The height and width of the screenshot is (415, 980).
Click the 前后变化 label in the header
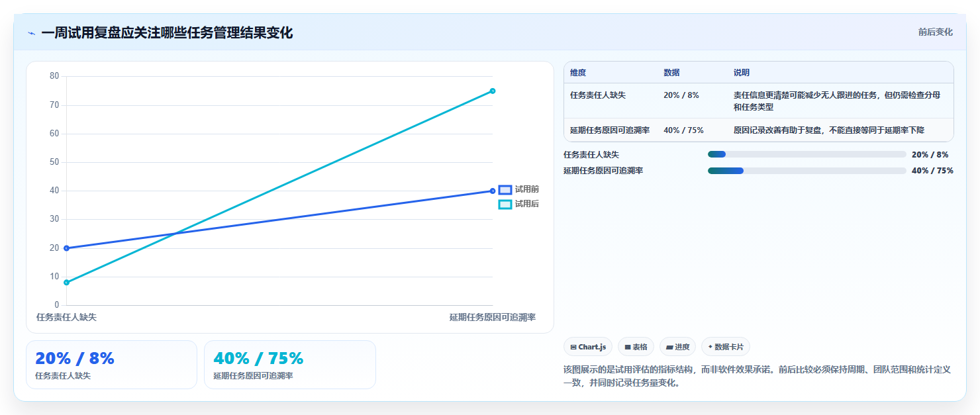935,32
